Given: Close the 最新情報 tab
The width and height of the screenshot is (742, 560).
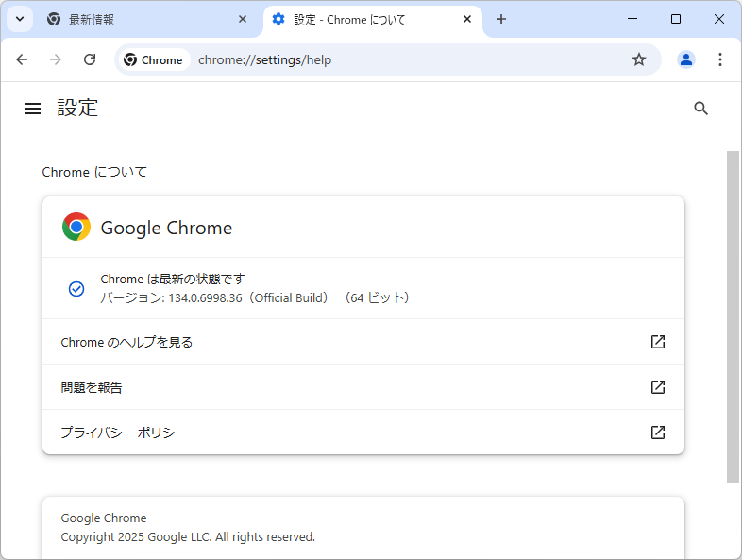Looking at the screenshot, I should coord(243,19).
